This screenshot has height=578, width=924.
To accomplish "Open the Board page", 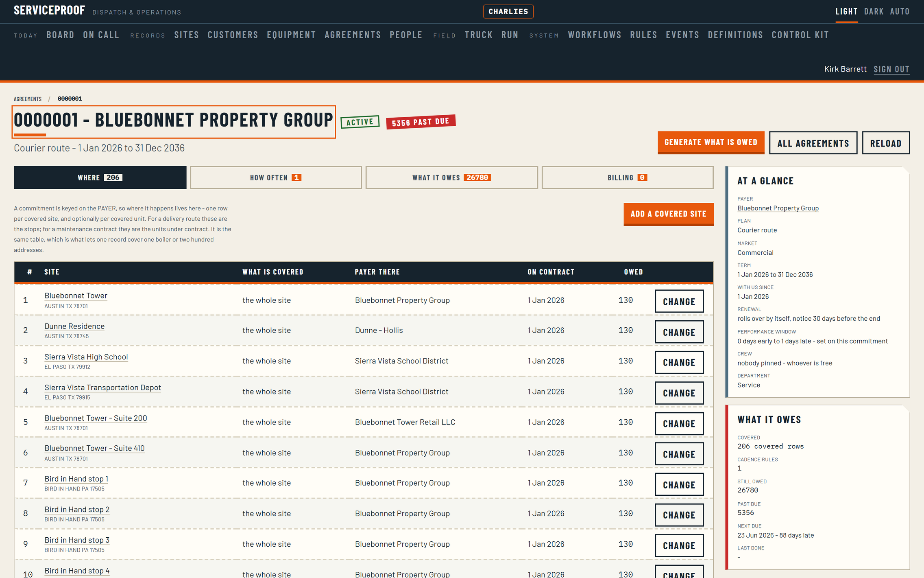I will 60,35.
